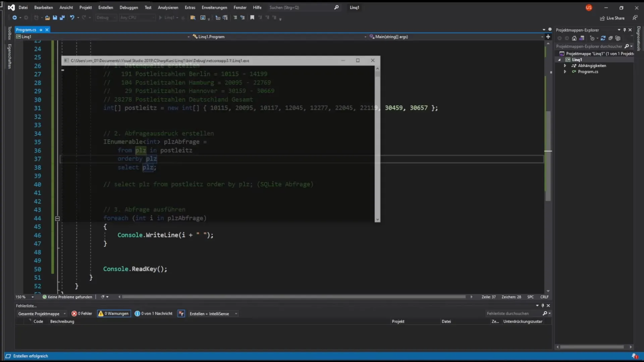Collapse the Linq1 project node
This screenshot has width=644, height=362.
[x=559, y=60]
